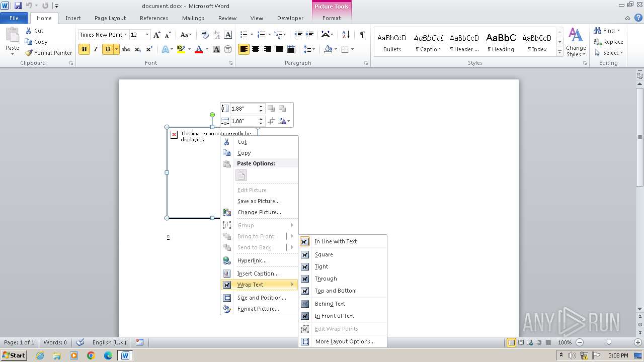Switch to the Page Layout tab
The image size is (644, 362).
[110, 18]
